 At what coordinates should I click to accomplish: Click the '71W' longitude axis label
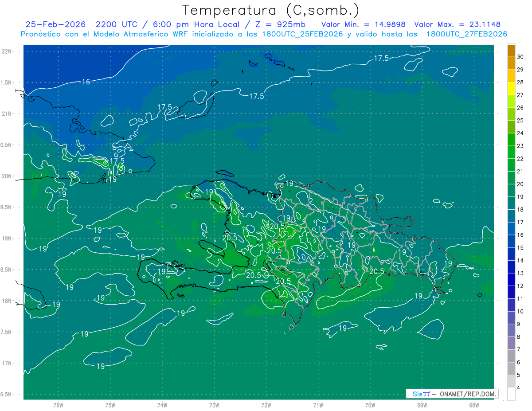point(318,405)
